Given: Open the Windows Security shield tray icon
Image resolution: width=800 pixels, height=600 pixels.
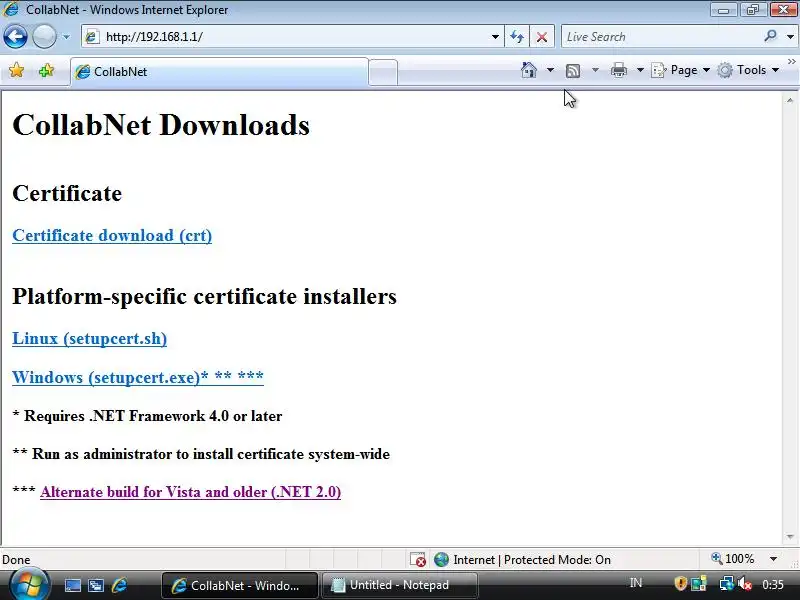Looking at the screenshot, I should [x=680, y=583].
